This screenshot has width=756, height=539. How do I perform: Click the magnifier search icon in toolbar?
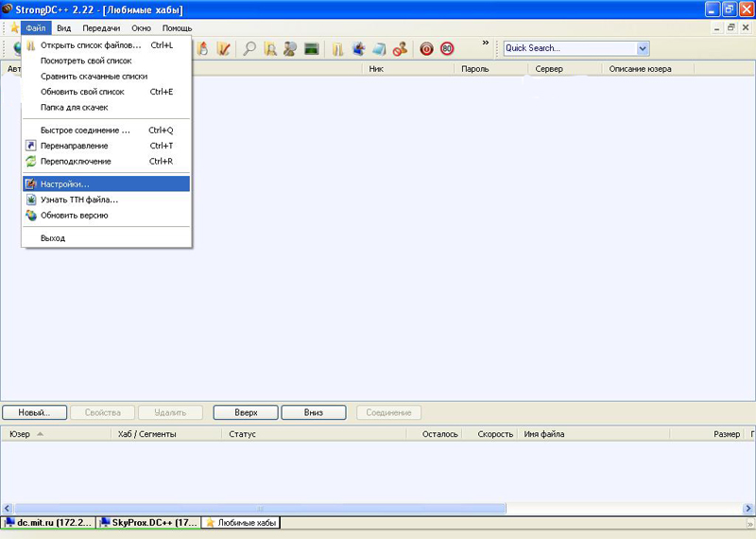coord(249,48)
